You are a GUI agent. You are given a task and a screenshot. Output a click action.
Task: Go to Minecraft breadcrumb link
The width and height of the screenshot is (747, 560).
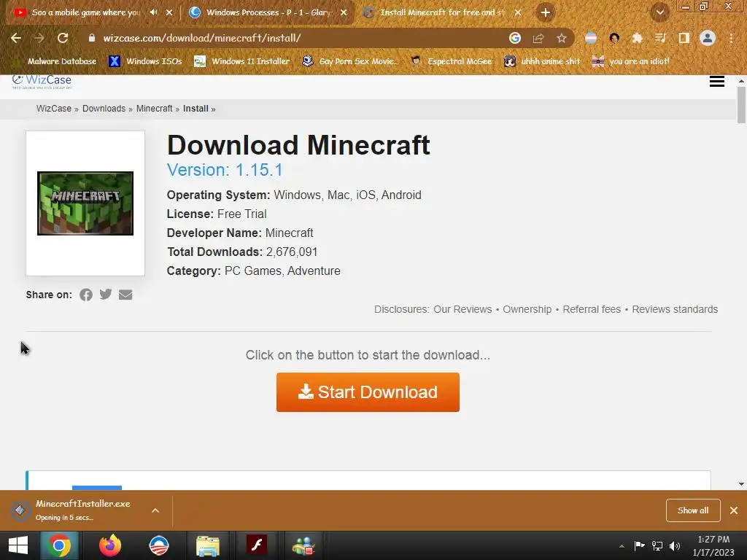[x=155, y=109]
